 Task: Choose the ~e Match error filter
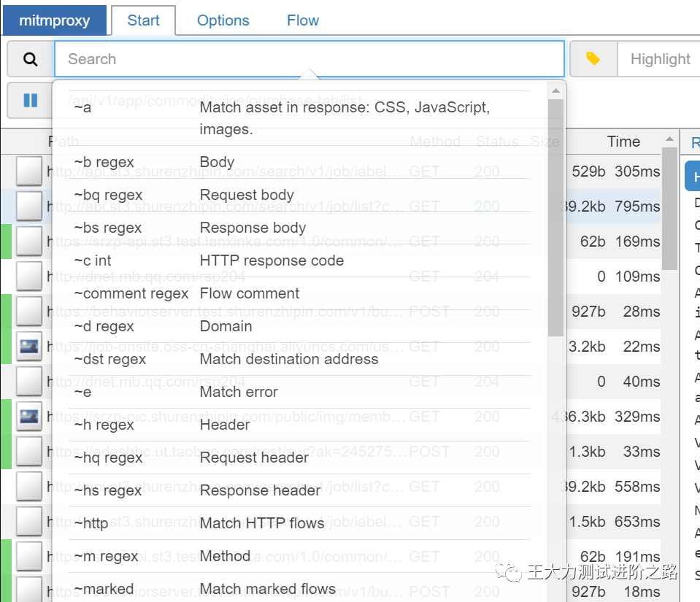pos(299,392)
